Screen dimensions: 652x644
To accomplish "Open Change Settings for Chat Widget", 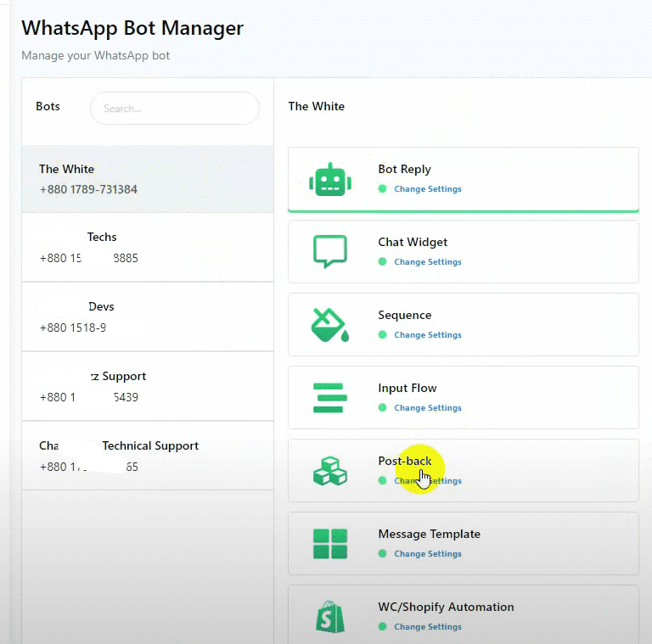I will [428, 262].
